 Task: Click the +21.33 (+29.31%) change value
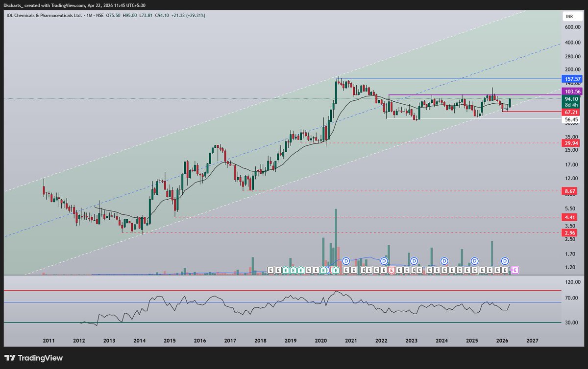click(x=188, y=16)
